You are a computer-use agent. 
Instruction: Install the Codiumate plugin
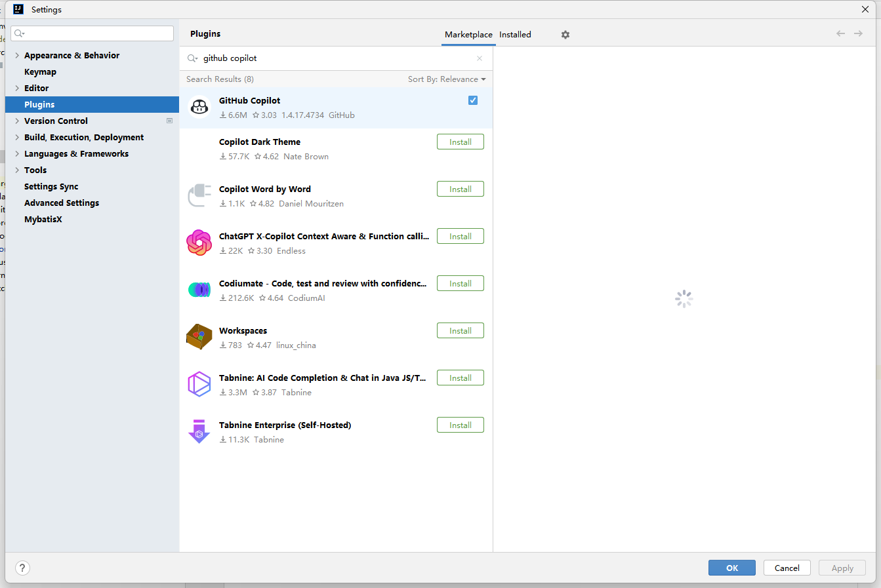[x=461, y=283]
